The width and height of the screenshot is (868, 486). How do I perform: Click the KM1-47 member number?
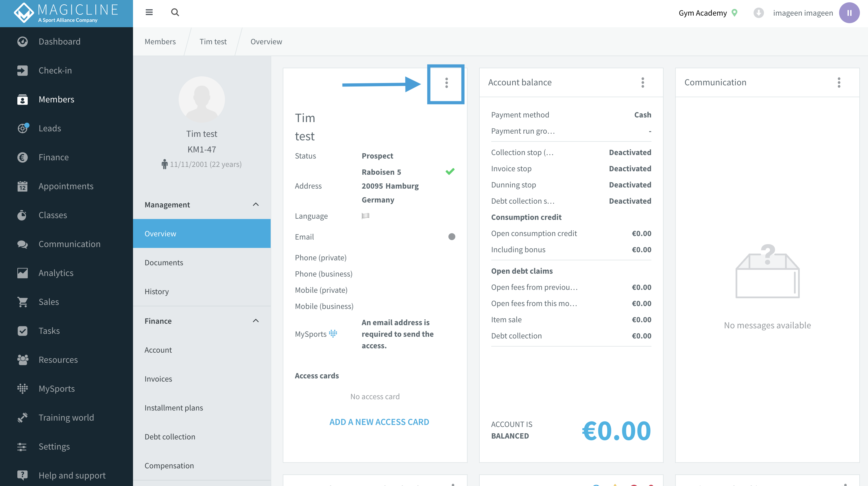[202, 149]
